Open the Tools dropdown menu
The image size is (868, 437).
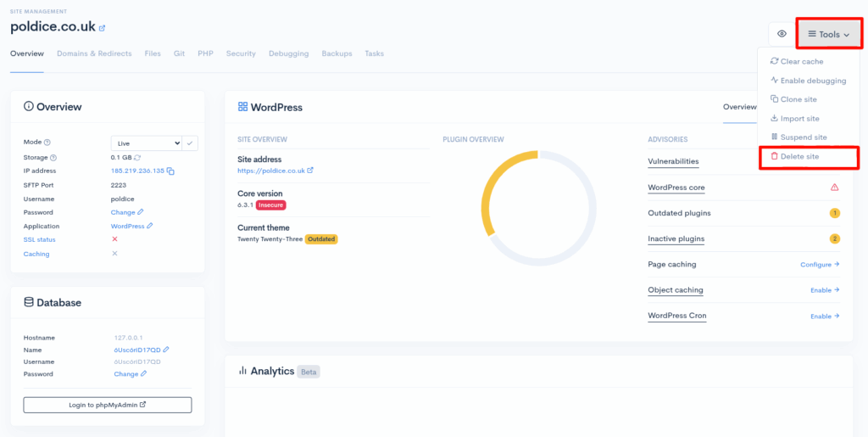pos(828,34)
